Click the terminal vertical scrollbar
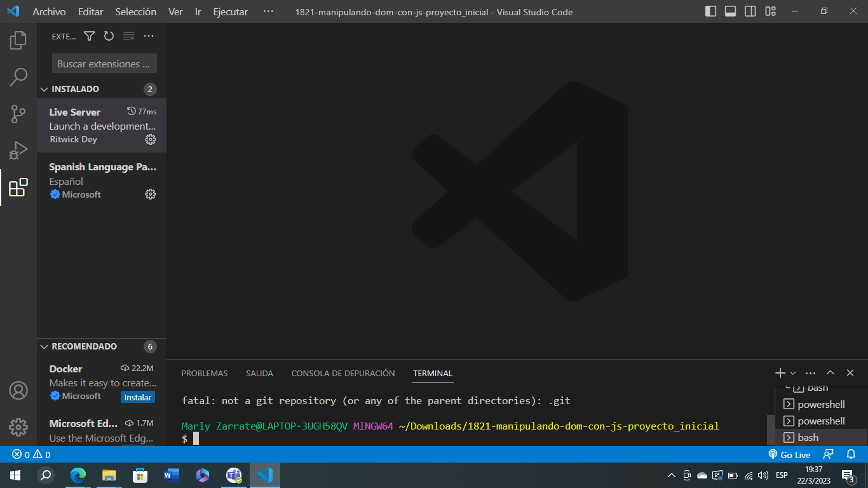 point(771,430)
